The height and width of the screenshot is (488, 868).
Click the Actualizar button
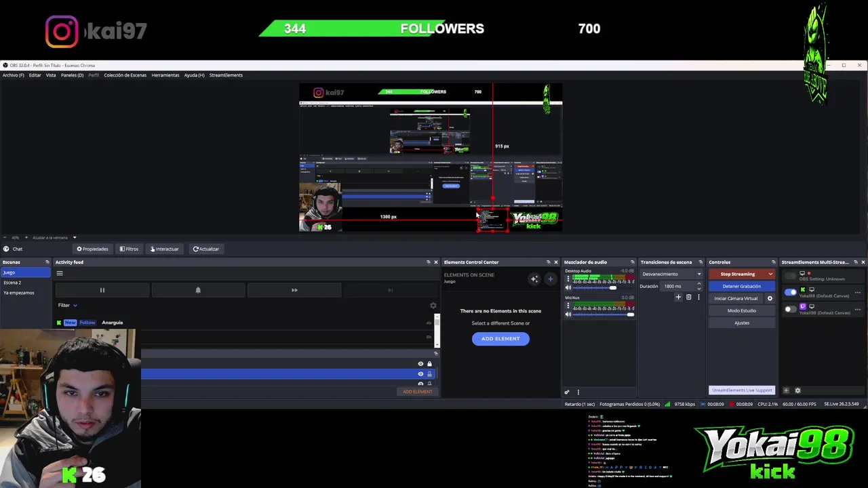coord(205,249)
